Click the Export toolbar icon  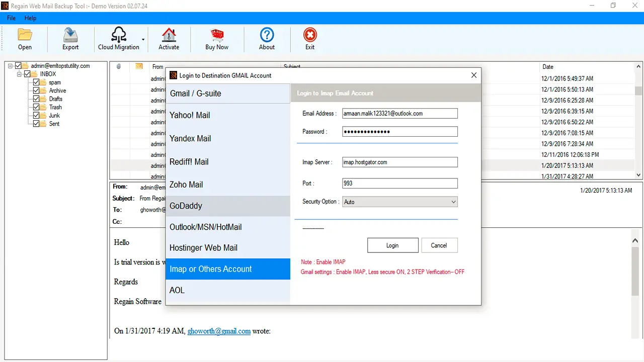[70, 35]
